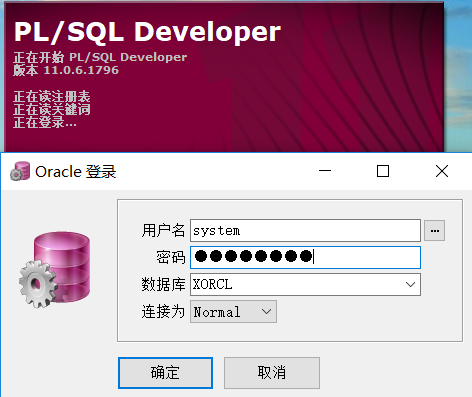
Task: Click the version 11.0.6.1796 text on splash
Action: pos(66,70)
